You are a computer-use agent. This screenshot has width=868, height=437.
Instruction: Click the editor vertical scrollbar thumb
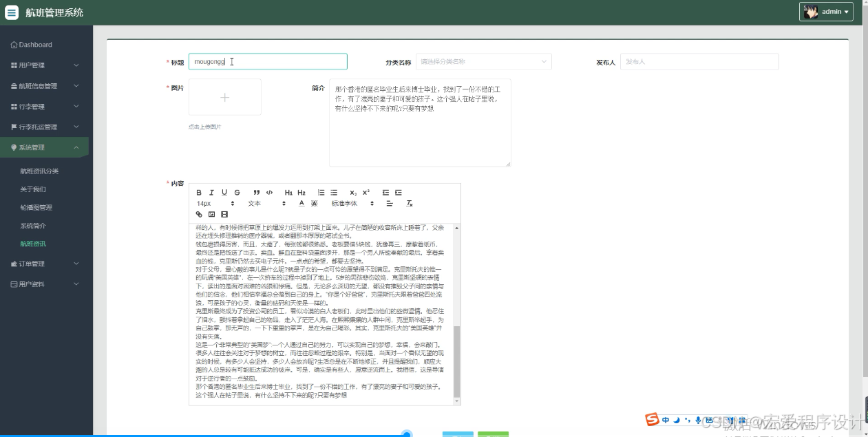[x=456, y=361]
